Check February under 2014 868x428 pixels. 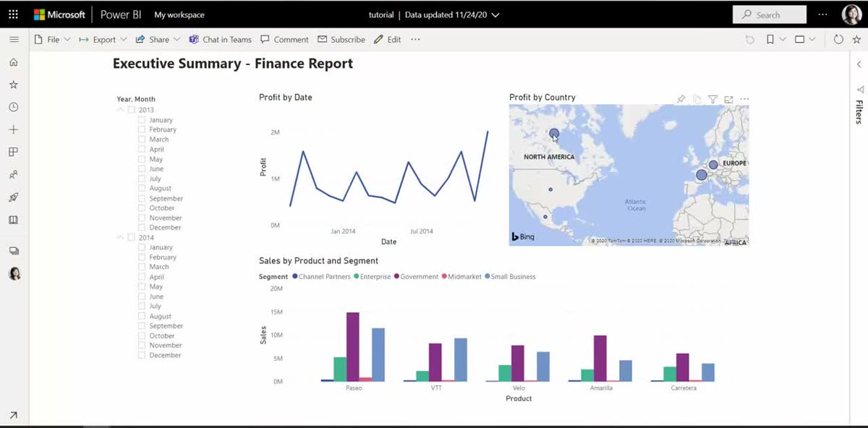(142, 257)
